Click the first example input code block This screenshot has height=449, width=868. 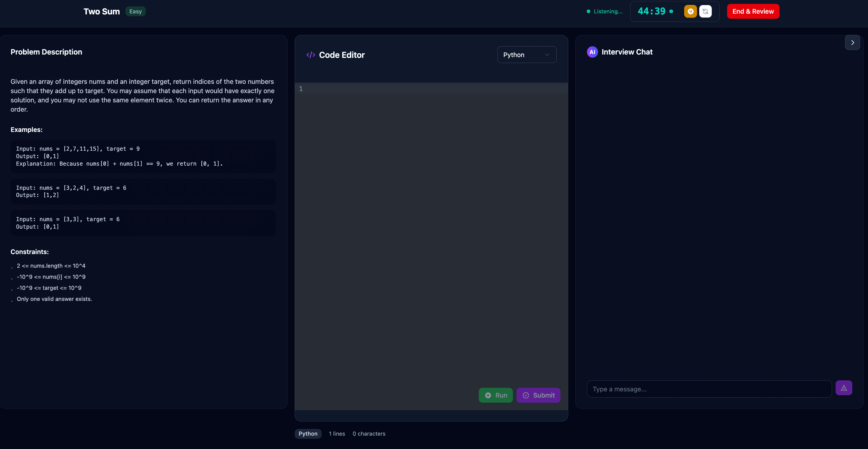pyautogui.click(x=143, y=156)
